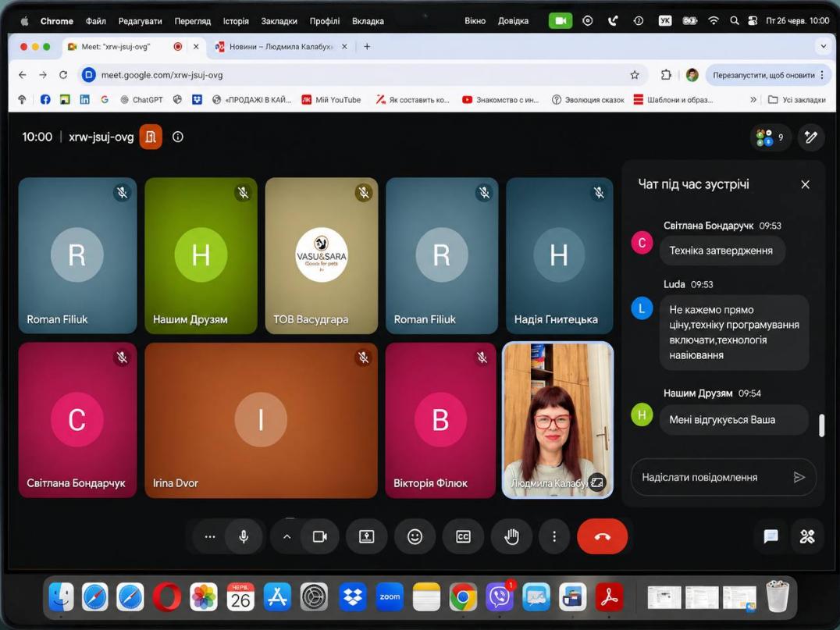Open the Chrome extensions puzzle icon

tap(666, 75)
